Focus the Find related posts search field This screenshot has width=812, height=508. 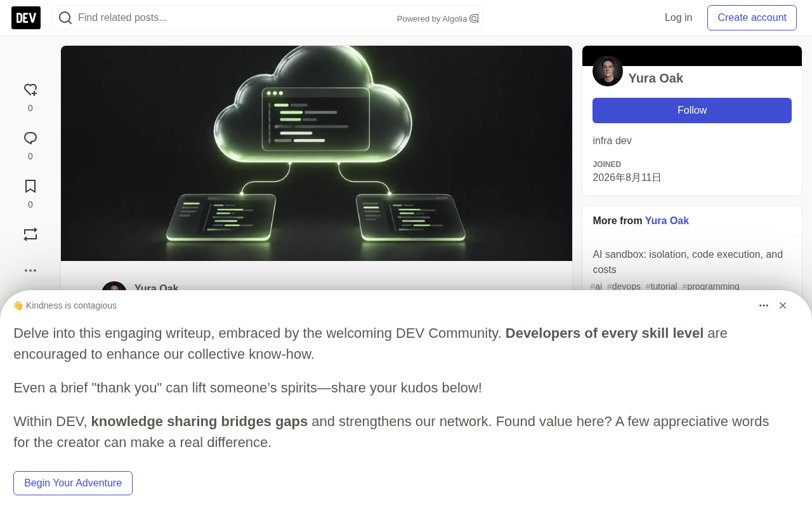[268, 18]
